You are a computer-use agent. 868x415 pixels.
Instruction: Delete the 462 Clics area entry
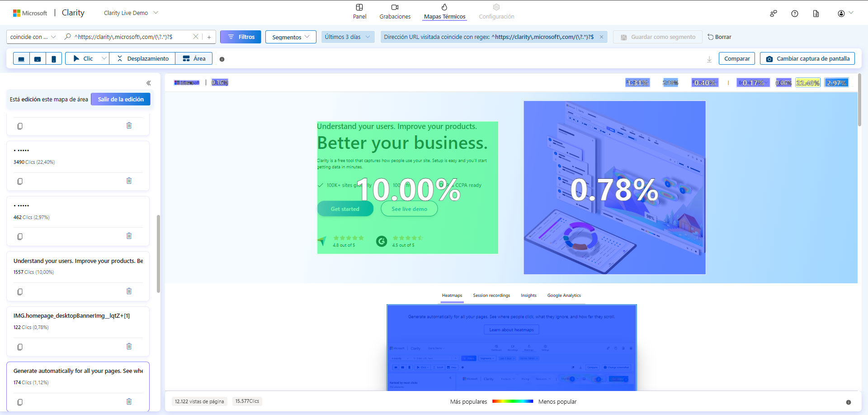129,236
